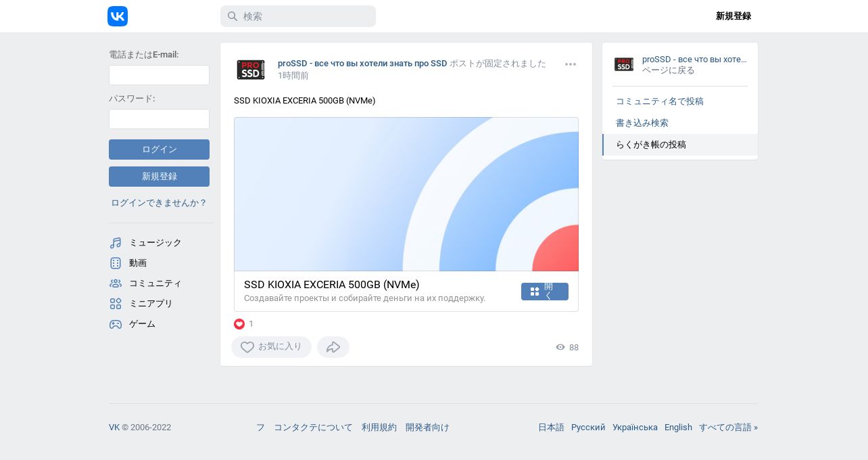Click the SSD KIOXIA EXCERIA 500GB card title

[332, 285]
